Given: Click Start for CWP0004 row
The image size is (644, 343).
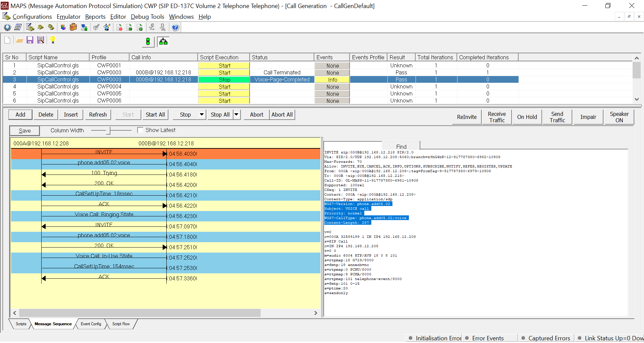Looking at the screenshot, I should pyautogui.click(x=224, y=87).
